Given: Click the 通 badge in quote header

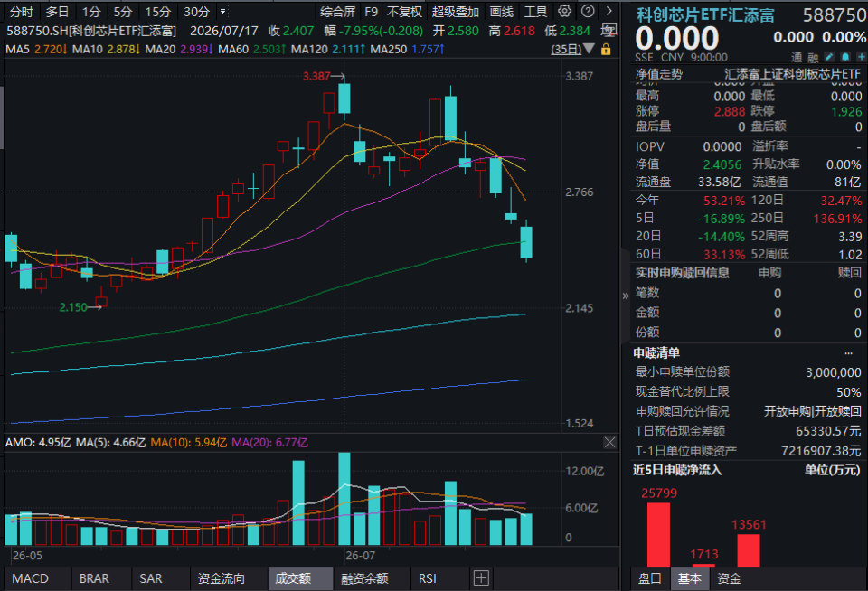Looking at the screenshot, I should coord(797,58).
